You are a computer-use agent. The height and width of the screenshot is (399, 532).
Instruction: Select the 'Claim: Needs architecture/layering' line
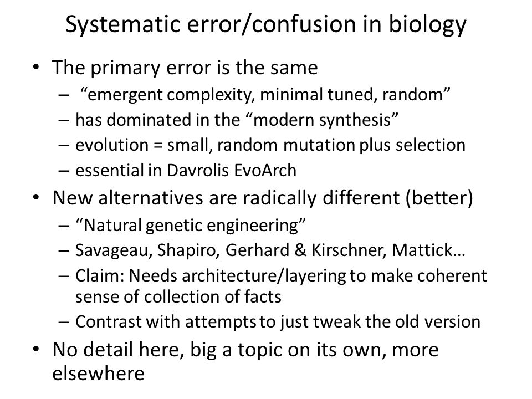[282, 276]
